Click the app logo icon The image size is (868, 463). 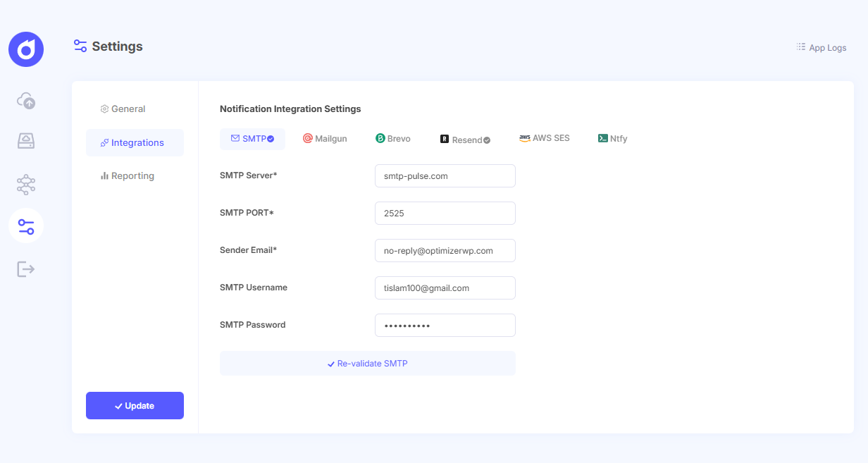(25, 49)
